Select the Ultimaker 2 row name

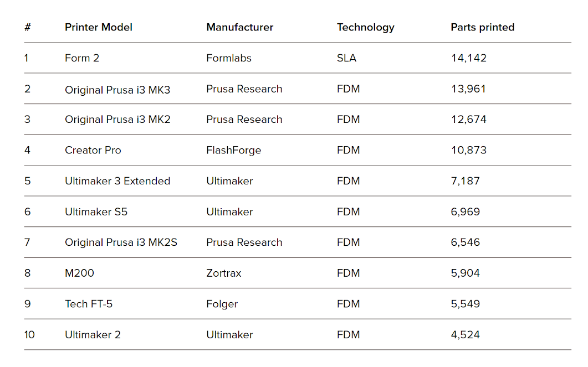pyautogui.click(x=93, y=335)
